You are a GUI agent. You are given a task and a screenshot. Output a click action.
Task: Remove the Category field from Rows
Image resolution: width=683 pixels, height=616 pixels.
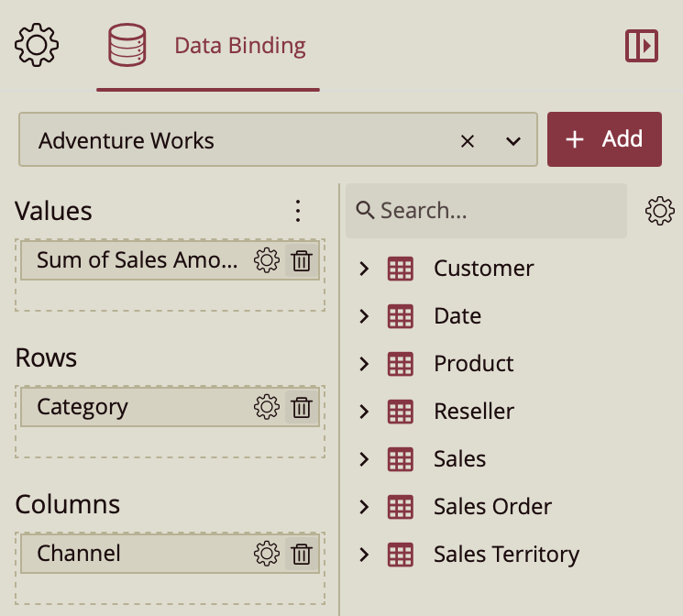302,407
